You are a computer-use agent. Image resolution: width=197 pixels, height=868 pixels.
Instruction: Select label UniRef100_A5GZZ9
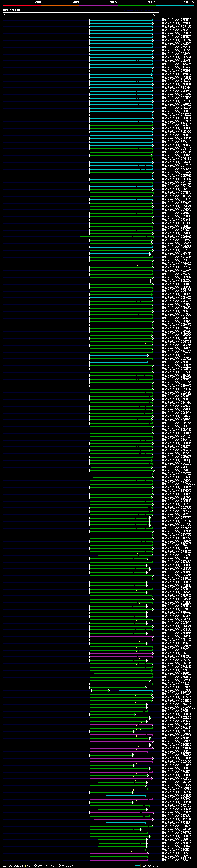177,50
